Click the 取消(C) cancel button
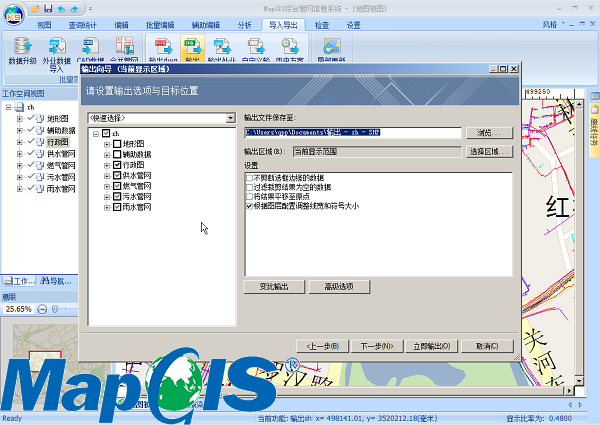The height and width of the screenshot is (425, 600). pos(487,346)
